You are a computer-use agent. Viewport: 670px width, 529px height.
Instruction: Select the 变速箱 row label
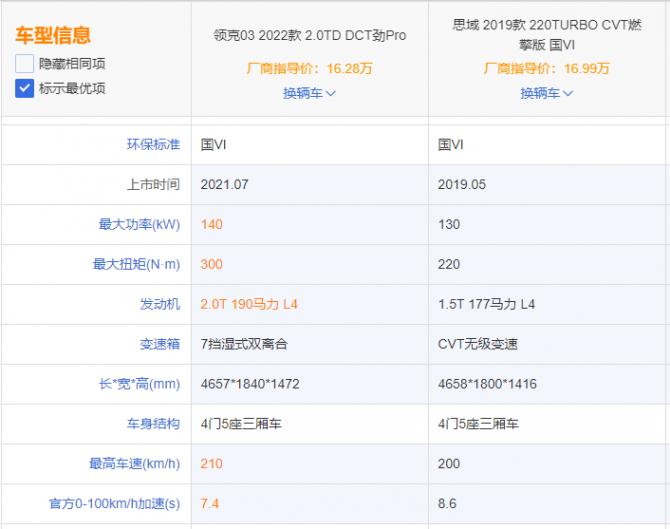[160, 344]
